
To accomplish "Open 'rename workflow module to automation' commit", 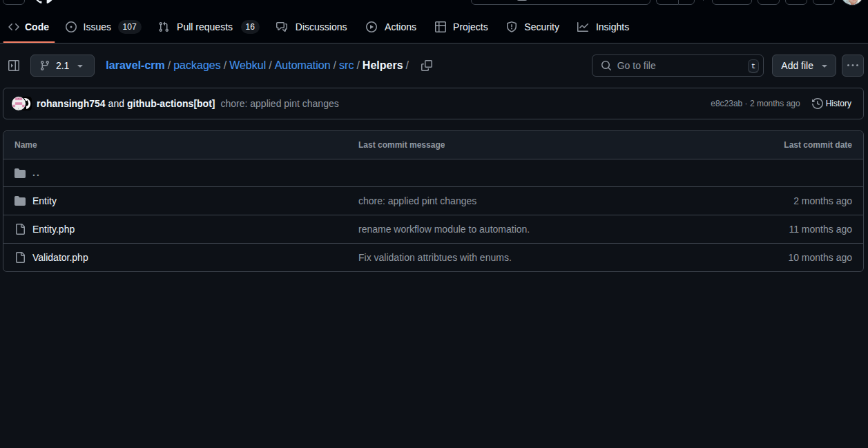I will 444,229.
